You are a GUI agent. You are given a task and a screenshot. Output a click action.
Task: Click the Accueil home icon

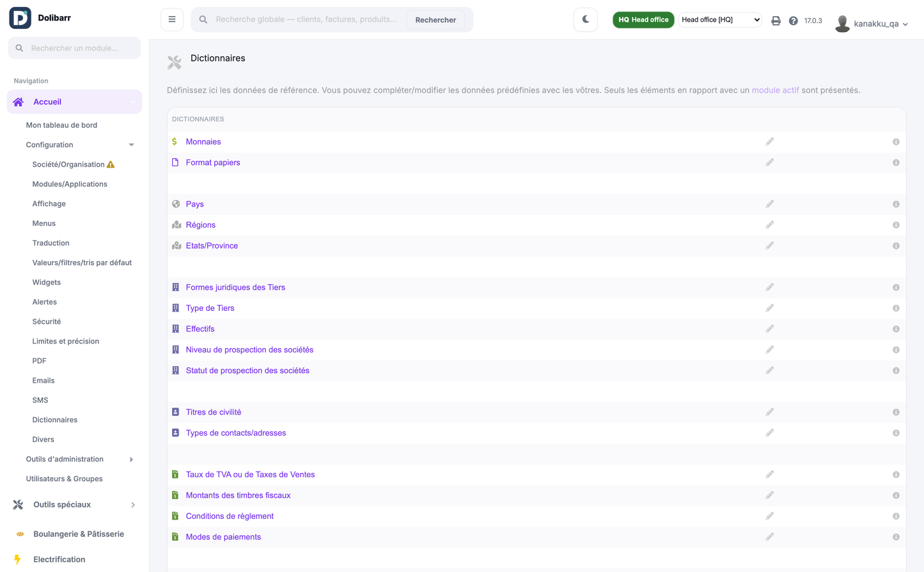pyautogui.click(x=19, y=102)
